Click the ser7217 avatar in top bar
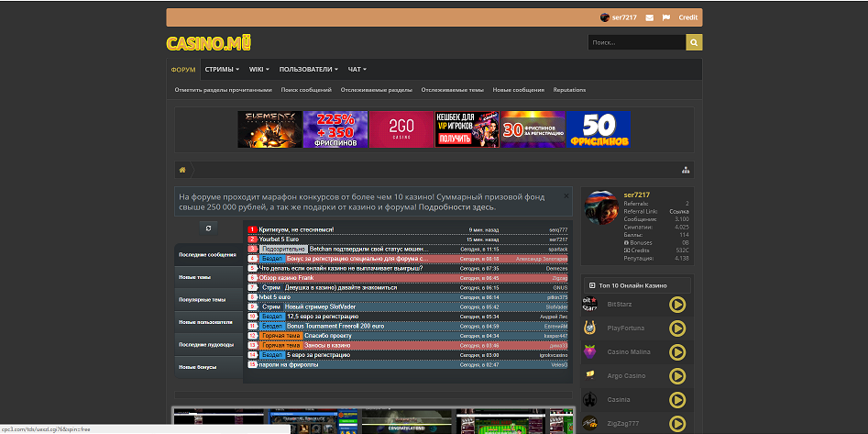Screen dimensions: 868x434 point(605,17)
